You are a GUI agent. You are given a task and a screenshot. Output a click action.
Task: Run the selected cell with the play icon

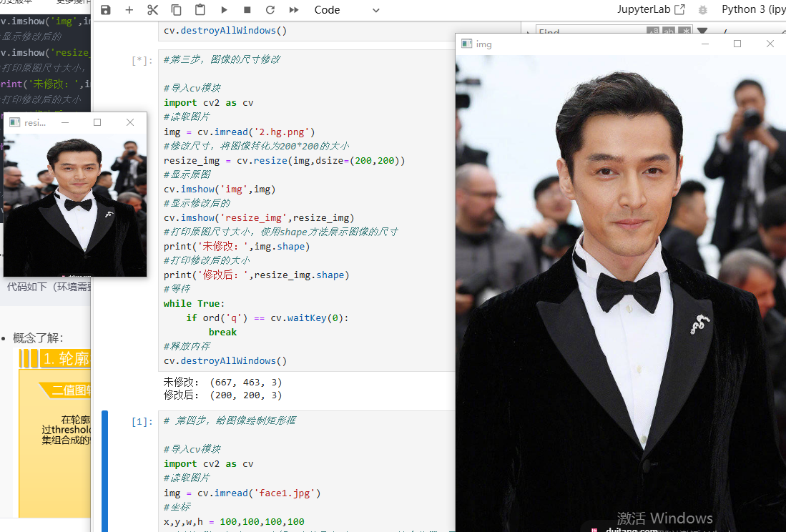coord(224,10)
